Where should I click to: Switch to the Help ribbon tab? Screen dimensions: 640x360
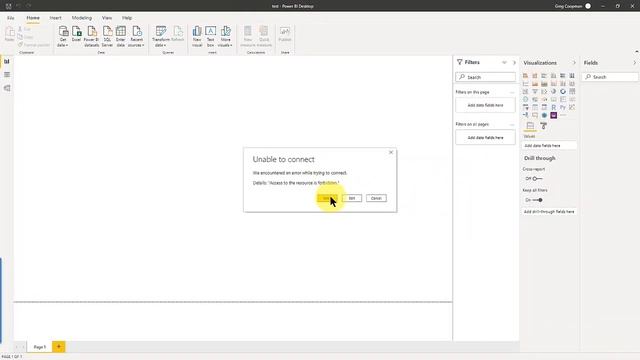point(127,18)
